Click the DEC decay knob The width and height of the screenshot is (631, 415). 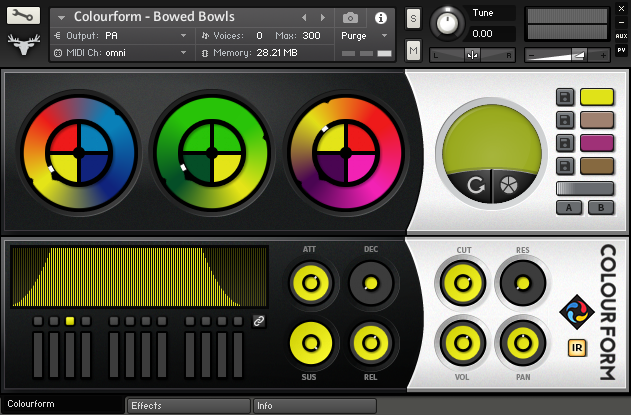[x=371, y=283]
